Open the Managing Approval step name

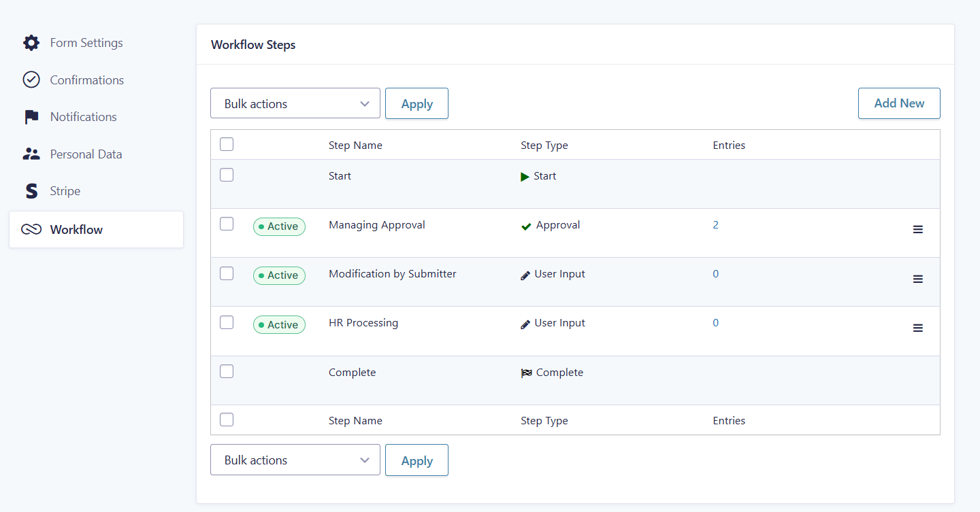click(376, 225)
